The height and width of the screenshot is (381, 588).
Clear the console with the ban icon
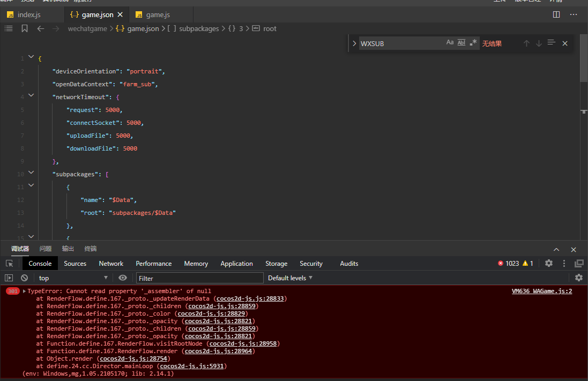[x=24, y=278]
